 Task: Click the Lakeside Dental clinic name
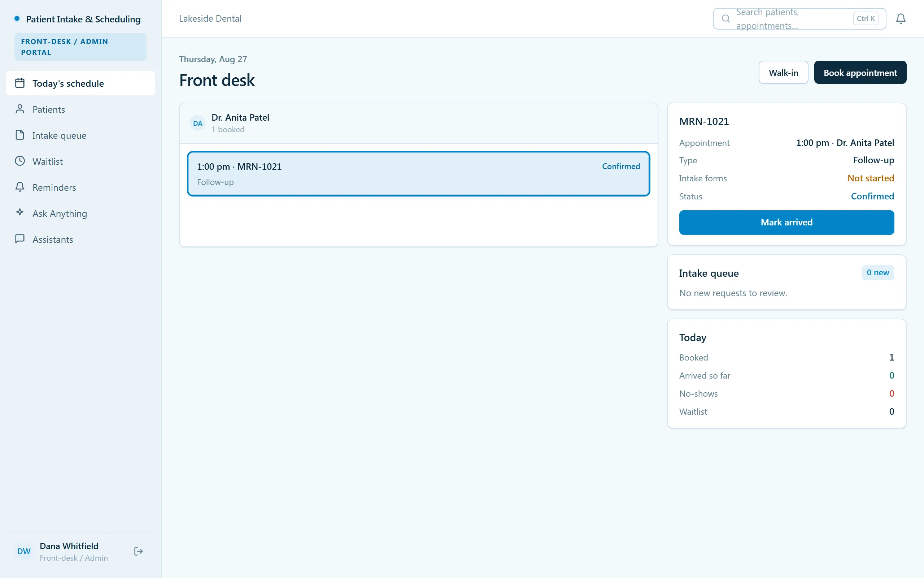coord(210,18)
